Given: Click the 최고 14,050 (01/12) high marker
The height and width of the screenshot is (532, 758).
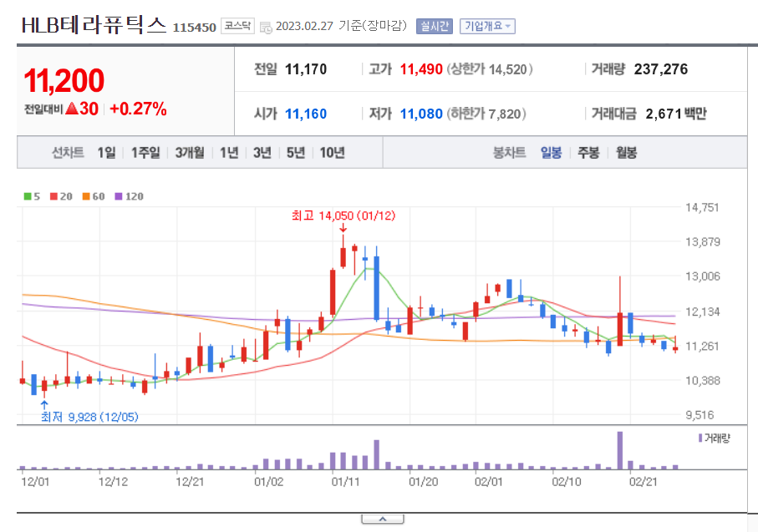Looking at the screenshot, I should click(343, 215).
